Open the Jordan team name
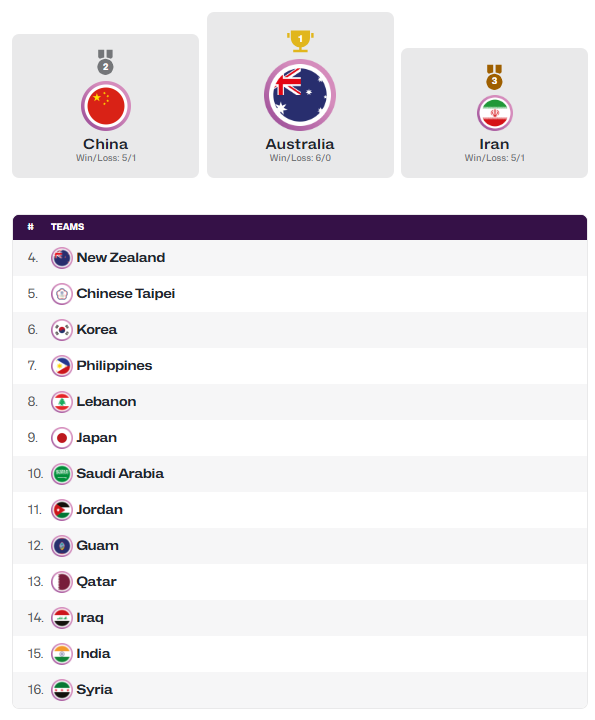Image resolution: width=595 pixels, height=720 pixels. pyautogui.click(x=100, y=510)
